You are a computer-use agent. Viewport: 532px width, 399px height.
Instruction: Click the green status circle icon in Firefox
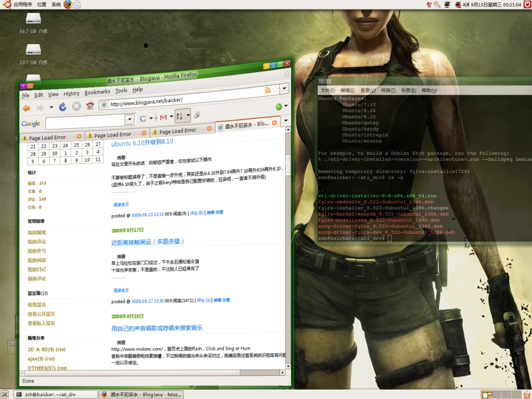point(279,107)
